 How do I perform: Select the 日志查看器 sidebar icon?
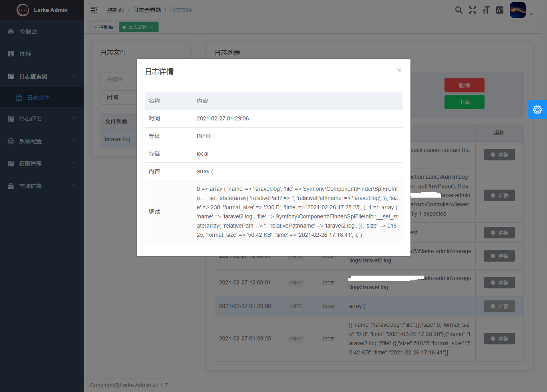[x=11, y=76]
